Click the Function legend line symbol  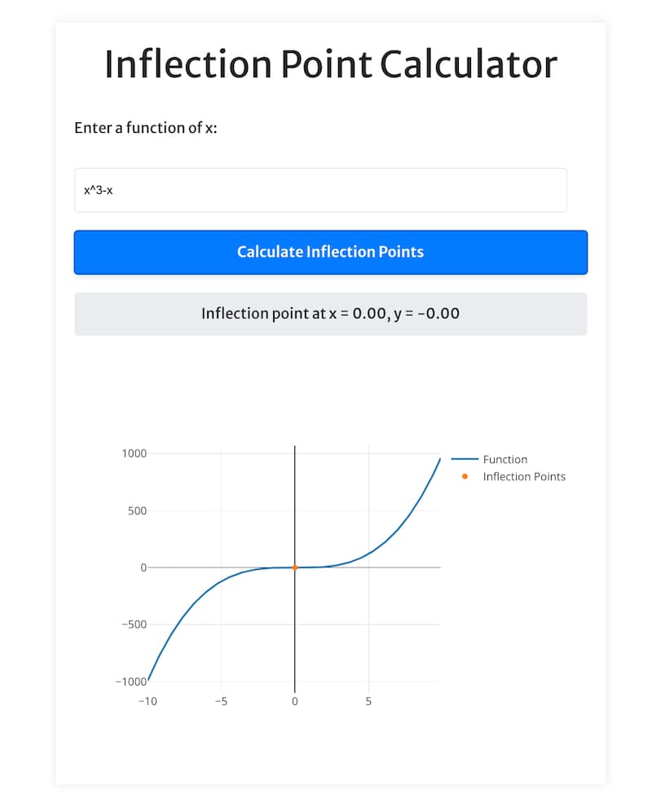click(x=465, y=459)
